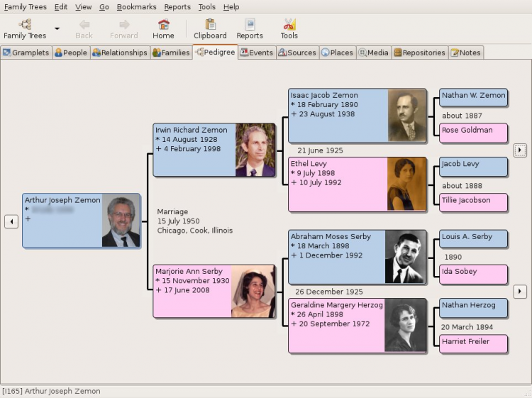Expand ancestors with lower right arrow button

click(x=520, y=292)
